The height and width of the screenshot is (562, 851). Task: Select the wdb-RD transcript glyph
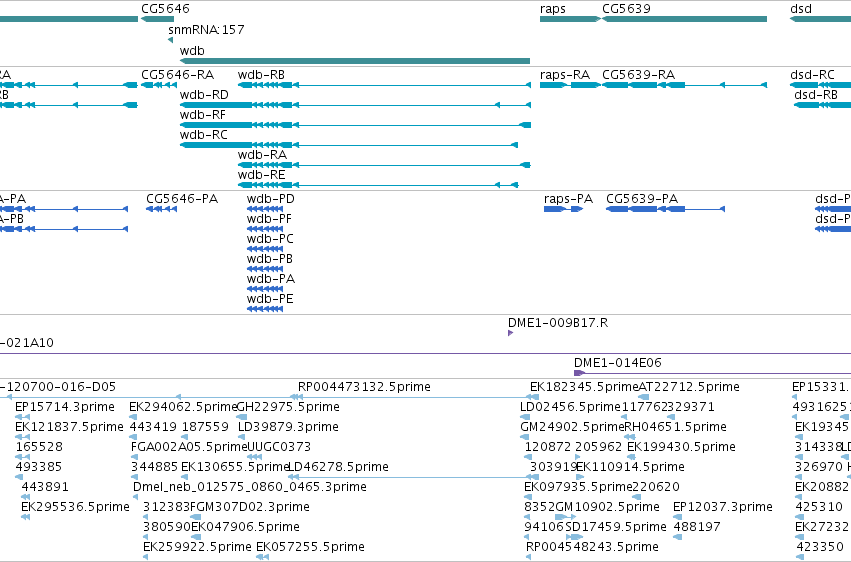(x=355, y=105)
